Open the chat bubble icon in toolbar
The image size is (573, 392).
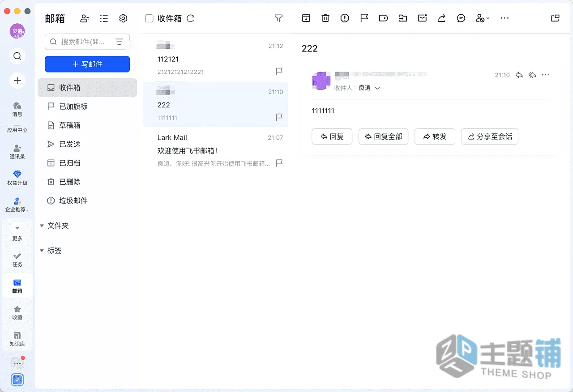[461, 18]
